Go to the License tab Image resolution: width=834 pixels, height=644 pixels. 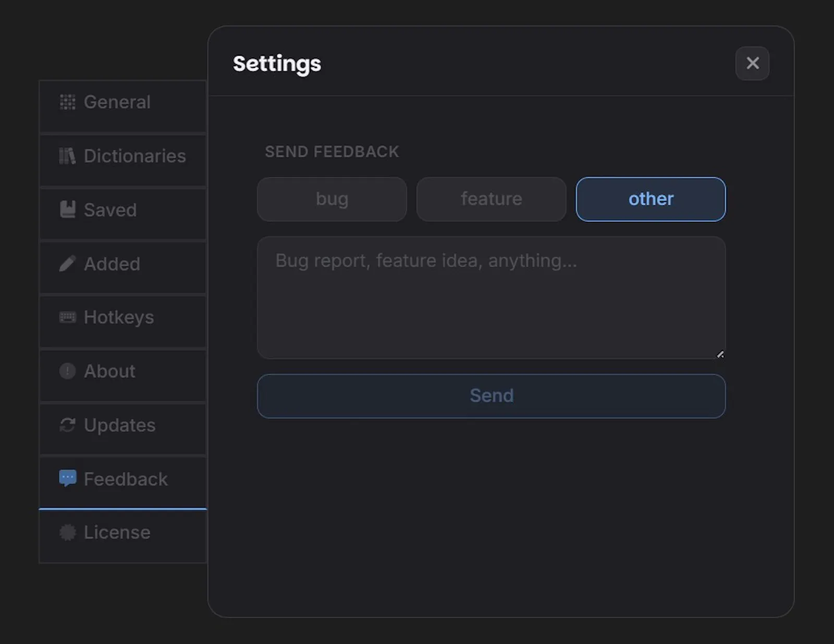coord(123,537)
